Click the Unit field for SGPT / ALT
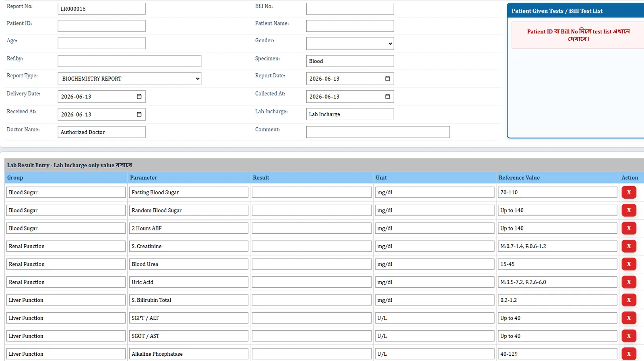This screenshot has height=361, width=644. click(x=434, y=318)
